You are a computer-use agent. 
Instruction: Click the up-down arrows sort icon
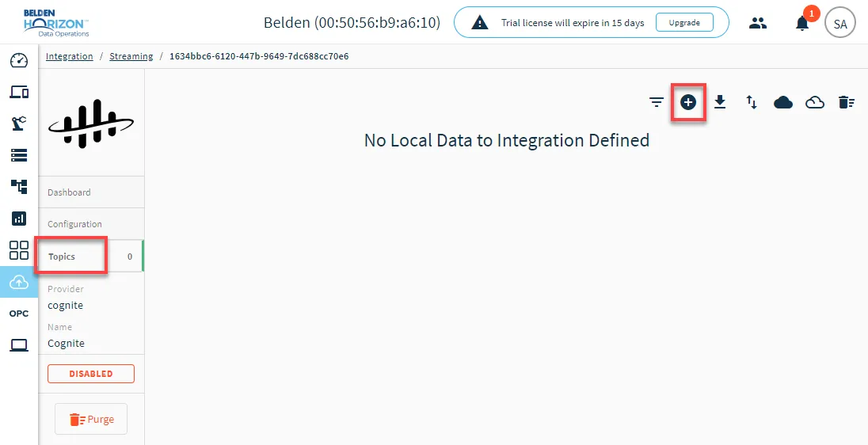(752, 102)
